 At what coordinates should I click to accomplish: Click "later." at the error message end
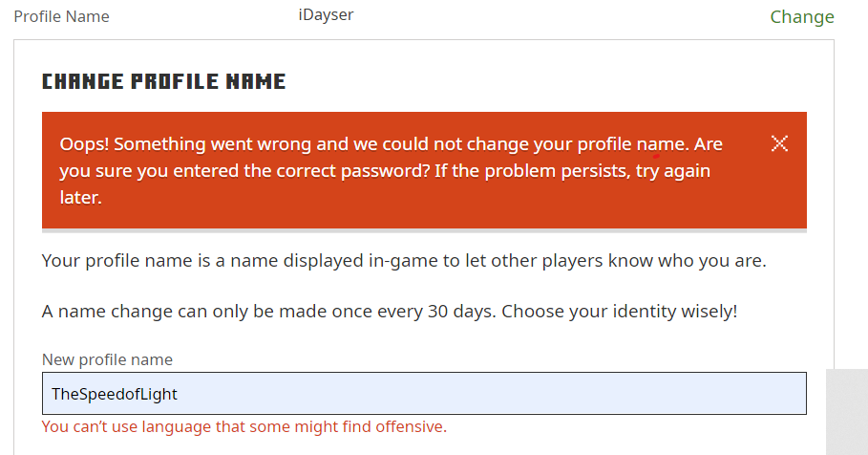point(80,199)
